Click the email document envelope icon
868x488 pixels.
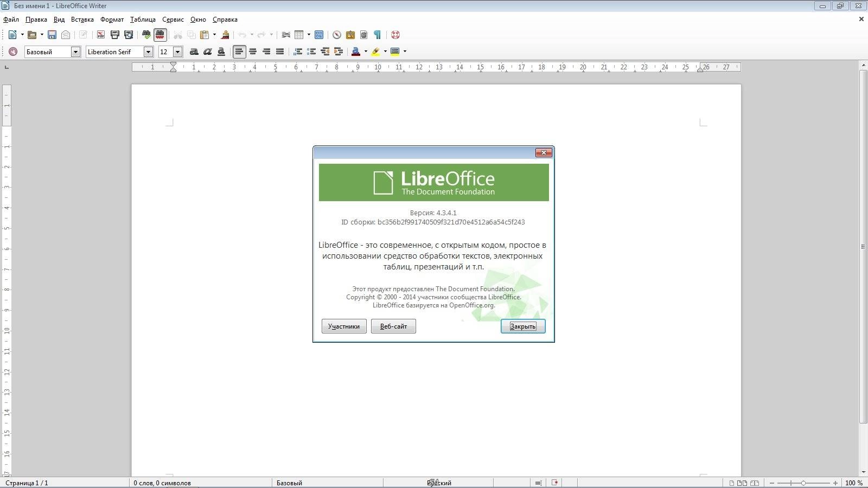[66, 35]
